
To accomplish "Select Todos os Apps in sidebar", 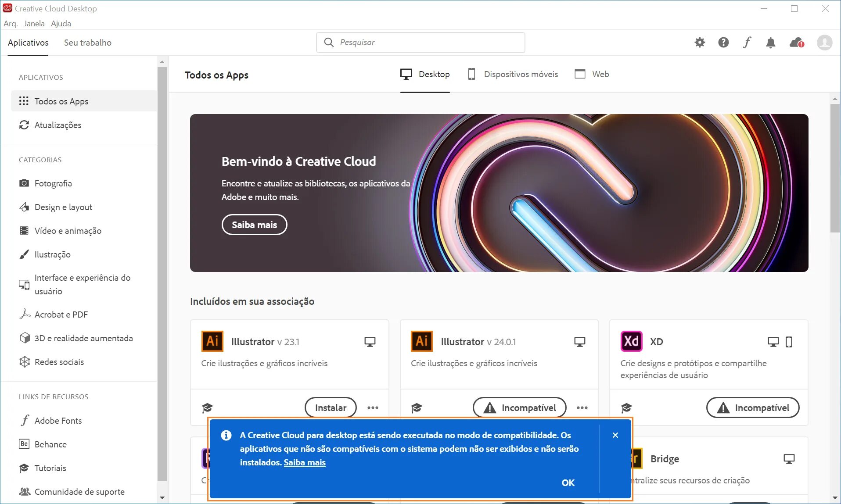I will pos(83,101).
